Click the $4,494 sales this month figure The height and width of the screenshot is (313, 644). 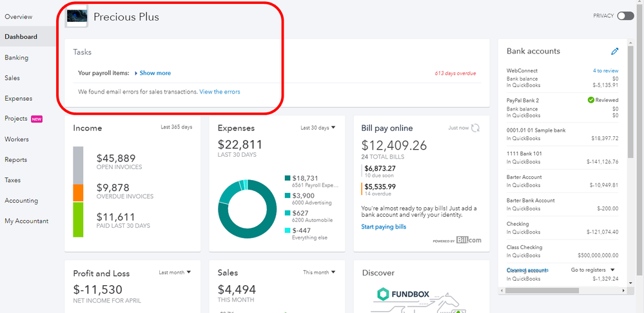237,289
